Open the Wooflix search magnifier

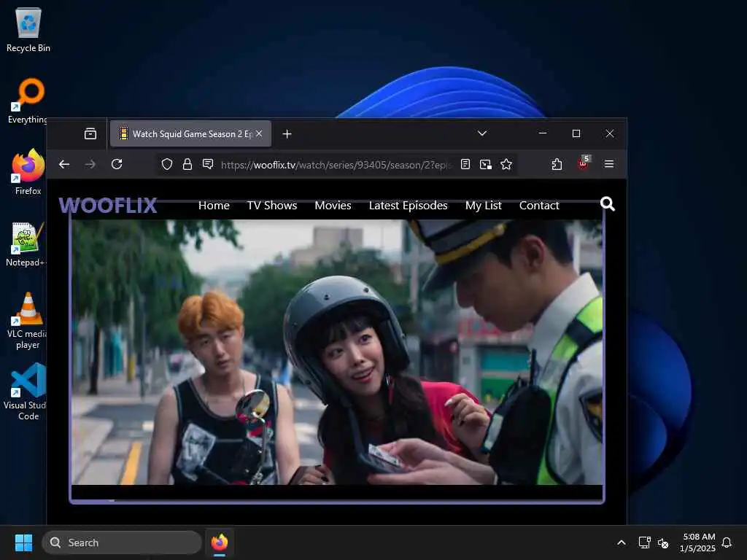coord(608,204)
